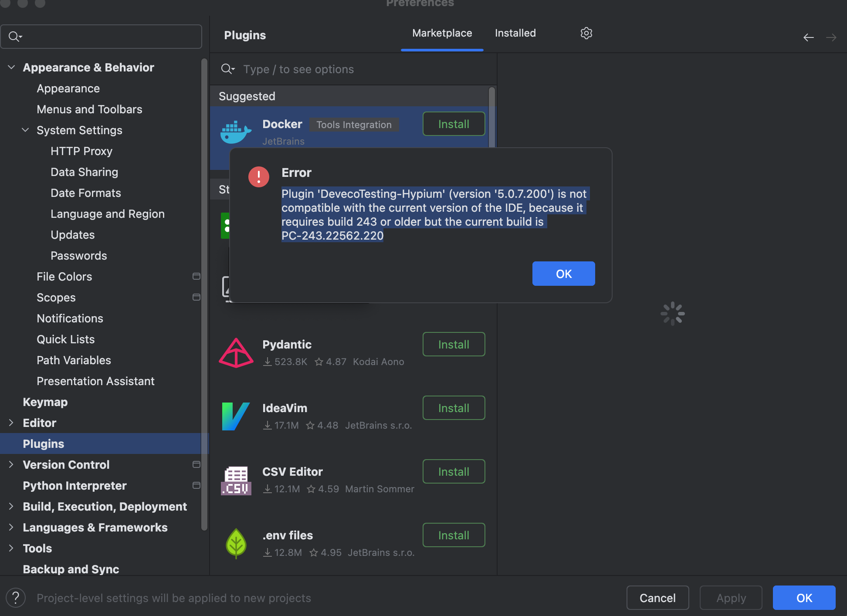Navigate forward with the right arrow
Viewport: 847px width, 616px height.
pos(831,37)
